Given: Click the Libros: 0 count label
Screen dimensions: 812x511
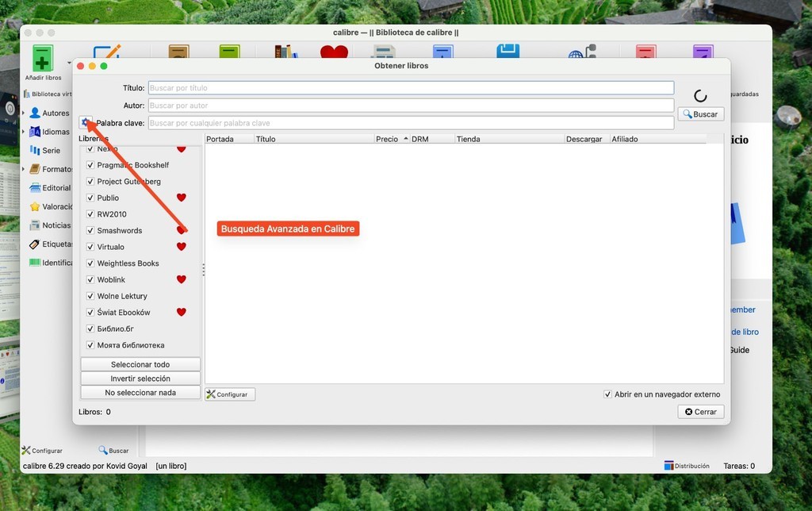Looking at the screenshot, I should pos(95,412).
